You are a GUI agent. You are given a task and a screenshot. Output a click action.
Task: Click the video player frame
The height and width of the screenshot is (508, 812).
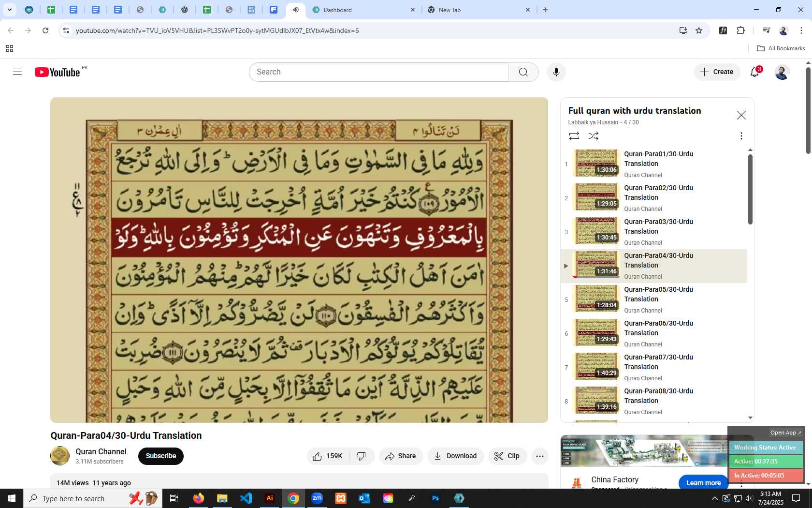coord(299,260)
